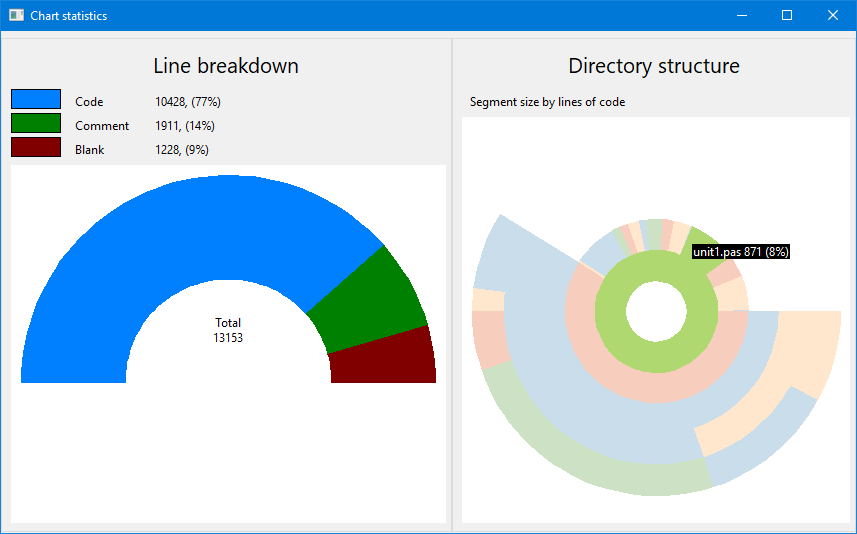Viewport: 857px width, 534px height.
Task: Close the Chart statistics window
Action: coord(832,15)
